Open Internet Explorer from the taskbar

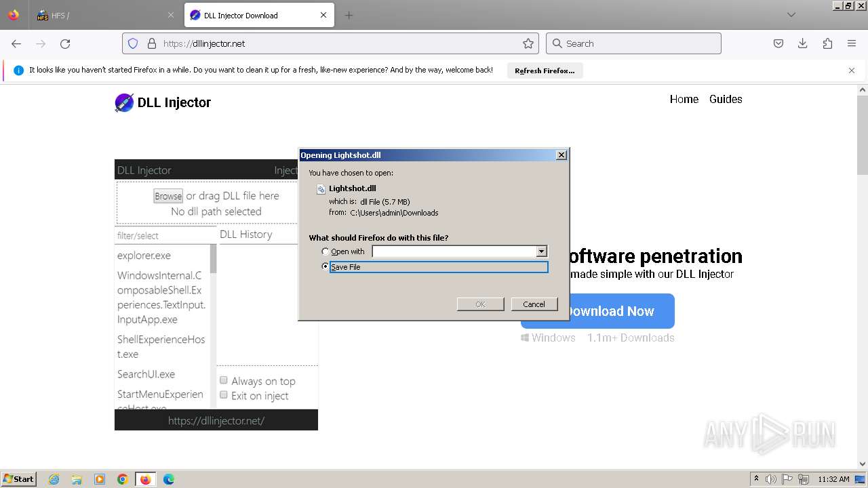[54, 479]
